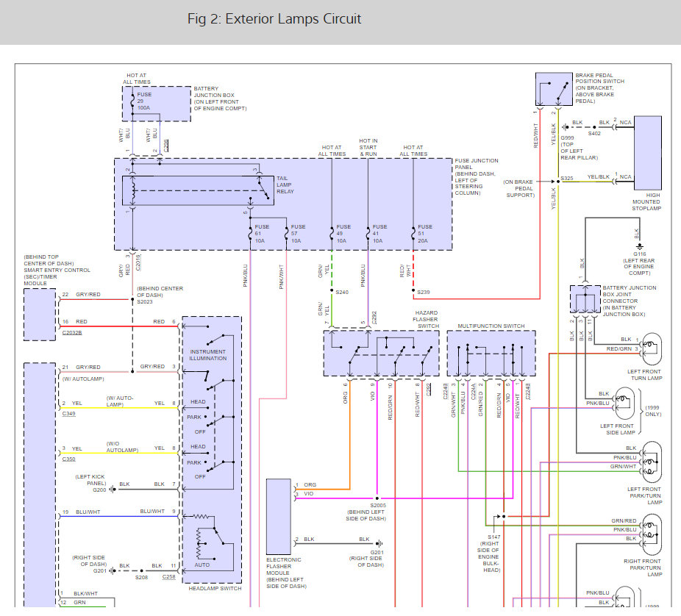The height and width of the screenshot is (616, 681).
Task: Click the 'LEFT FRONT TURN LAMP' label
Action: (644, 375)
